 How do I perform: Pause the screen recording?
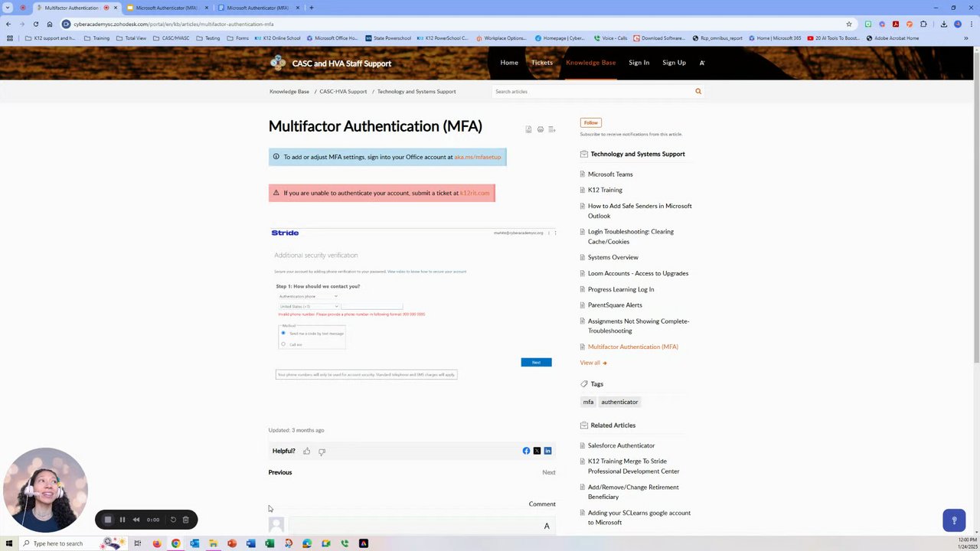(122, 520)
